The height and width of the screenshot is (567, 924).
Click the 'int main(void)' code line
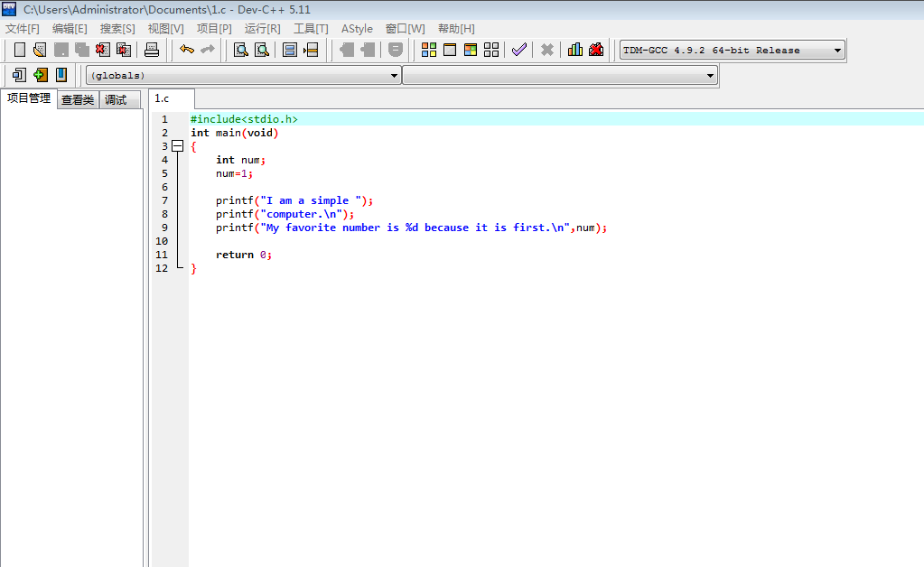click(234, 133)
